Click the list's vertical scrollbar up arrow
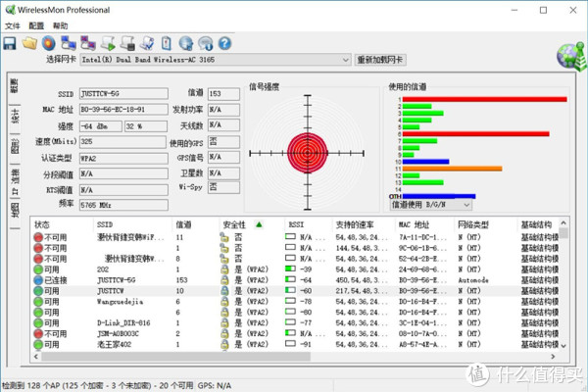This screenshot has height=392, width=588. coord(563,223)
